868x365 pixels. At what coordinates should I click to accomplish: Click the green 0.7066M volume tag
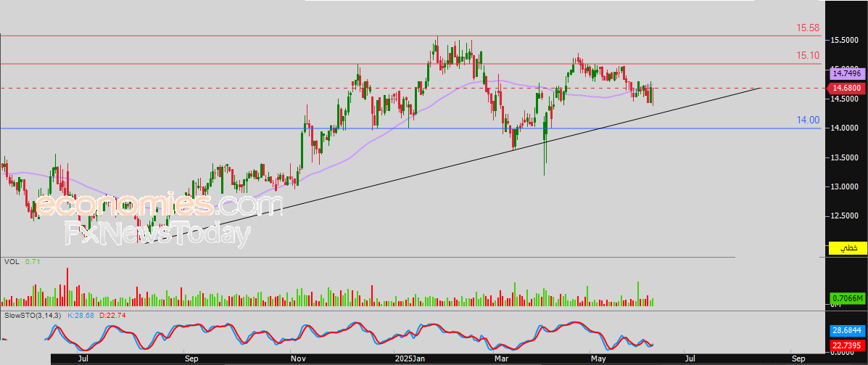coord(847,298)
